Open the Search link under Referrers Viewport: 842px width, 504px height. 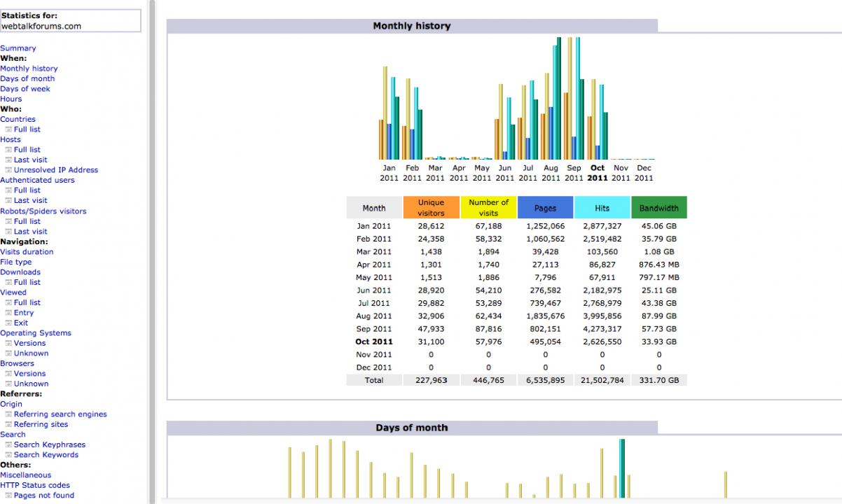tap(13, 435)
